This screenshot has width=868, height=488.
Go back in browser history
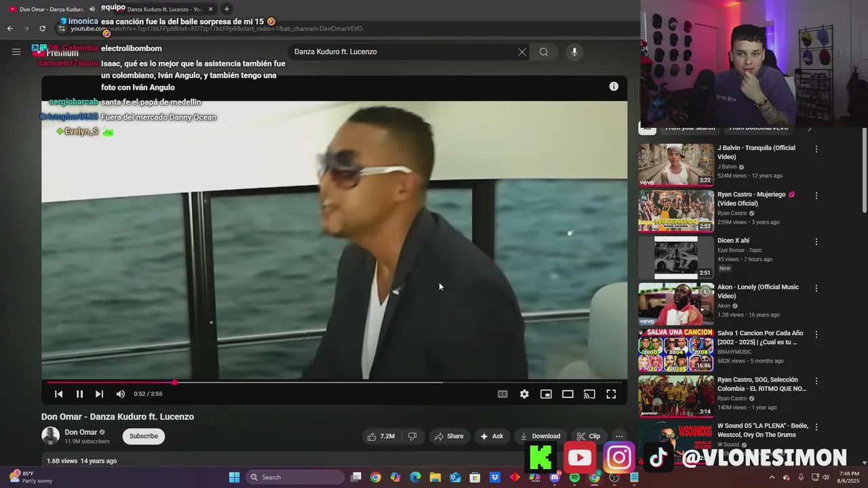coord(9,28)
